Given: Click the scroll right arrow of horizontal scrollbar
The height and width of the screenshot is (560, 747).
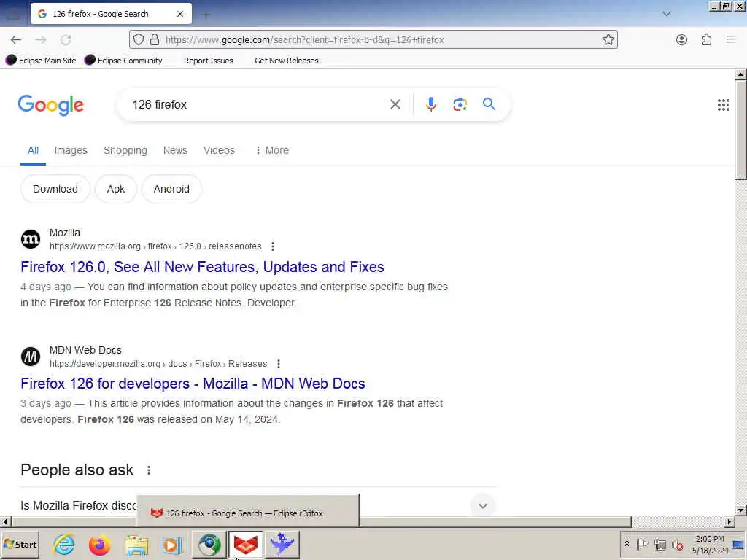Looking at the screenshot, I should click(729, 522).
